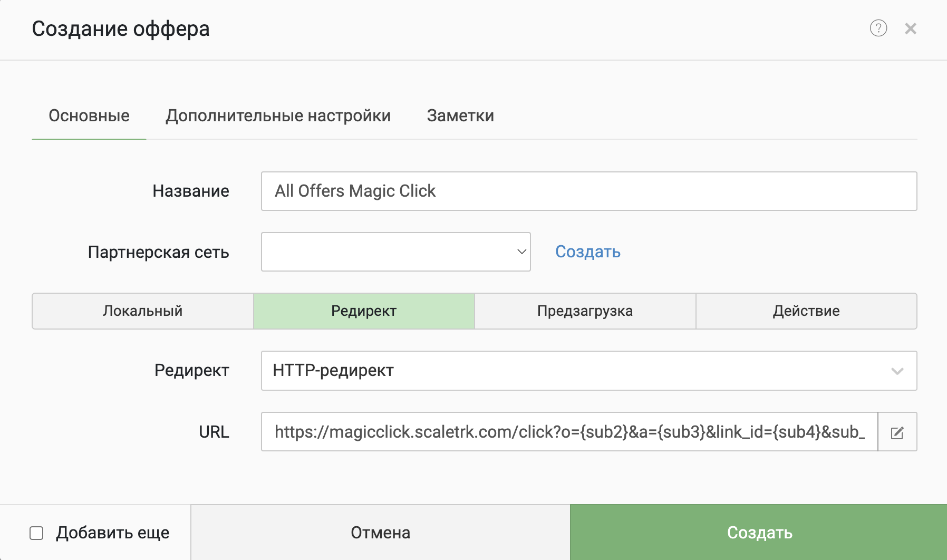Click the 'Добавить еще' label text
The height and width of the screenshot is (560, 947).
(x=113, y=533)
